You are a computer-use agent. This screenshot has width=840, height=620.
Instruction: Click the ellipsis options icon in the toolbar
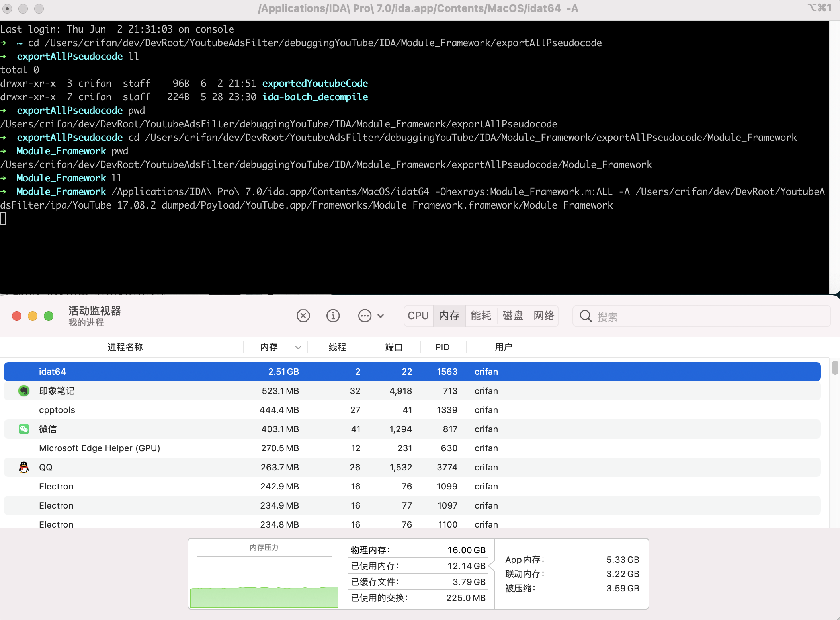click(x=364, y=316)
